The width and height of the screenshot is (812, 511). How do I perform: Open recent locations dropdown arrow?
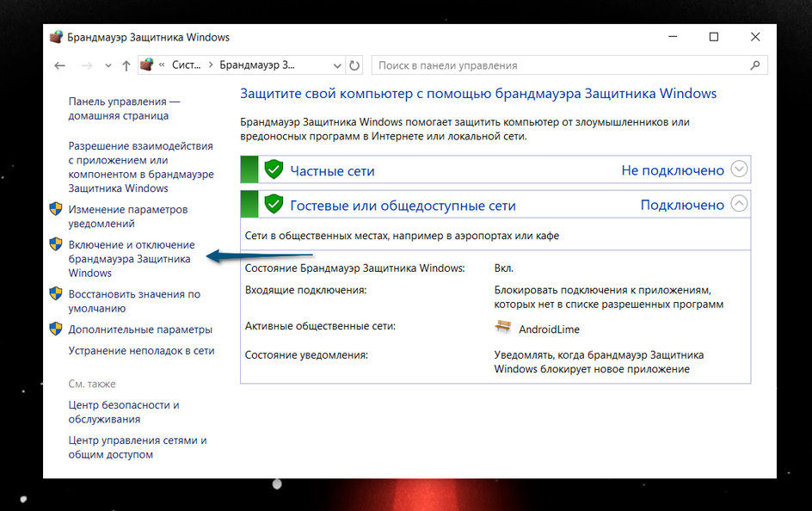tap(108, 65)
